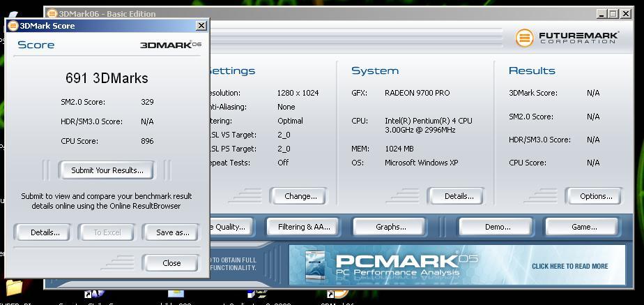Image resolution: width=644 pixels, height=305 pixels.
Task: Click the Filtering value Optimal
Action: click(x=291, y=121)
